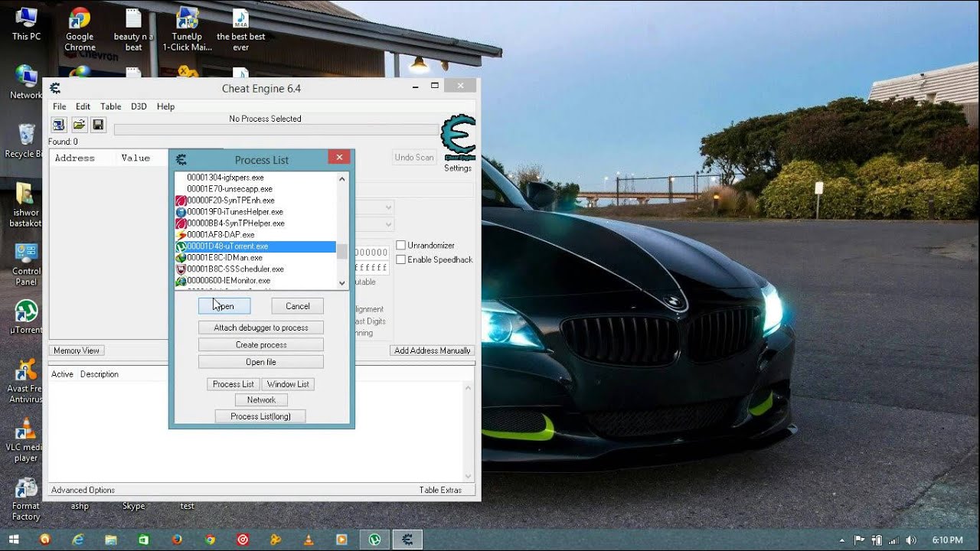The height and width of the screenshot is (551, 980).
Task: Click the Process List(long) button
Action: [x=260, y=416]
